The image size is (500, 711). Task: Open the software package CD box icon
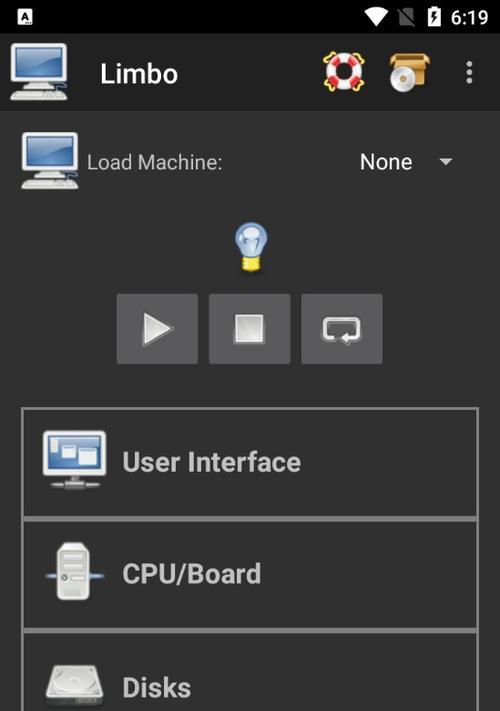409,73
